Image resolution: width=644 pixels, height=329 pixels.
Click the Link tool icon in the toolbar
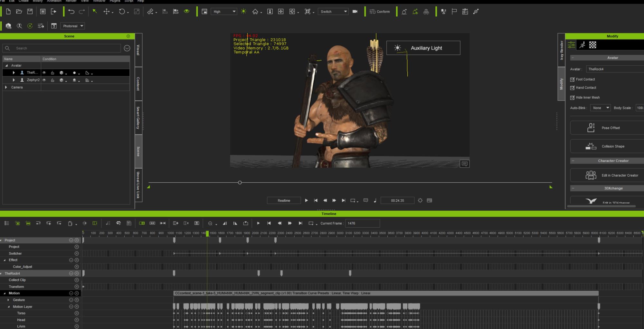coord(150,12)
